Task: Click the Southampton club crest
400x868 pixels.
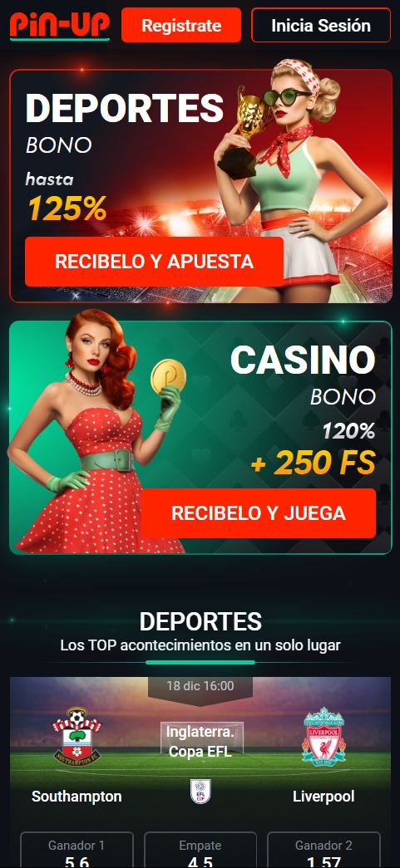Action: point(77,737)
